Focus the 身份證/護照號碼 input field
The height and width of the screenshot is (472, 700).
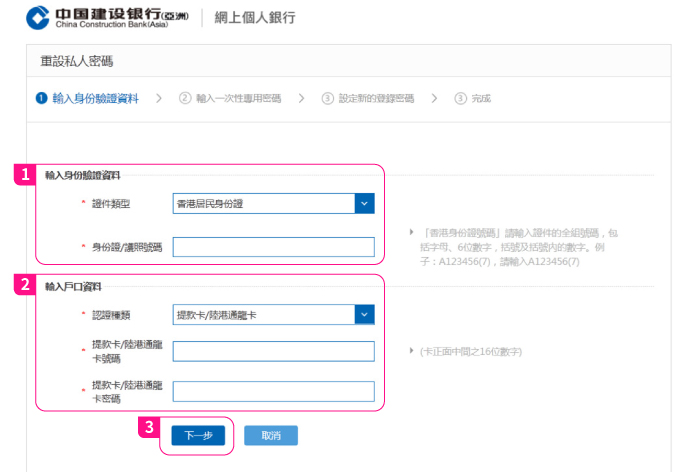[x=273, y=247]
